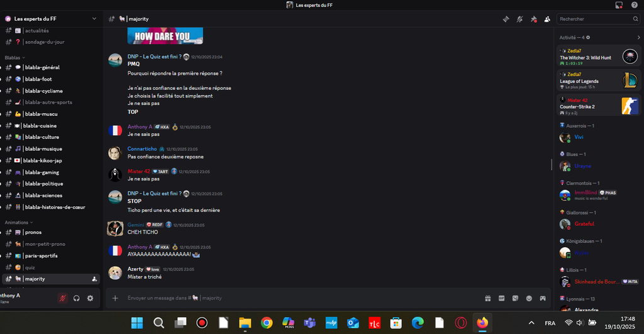Click the plus attach button in message box
The width and height of the screenshot is (644, 334).
pyautogui.click(x=115, y=298)
